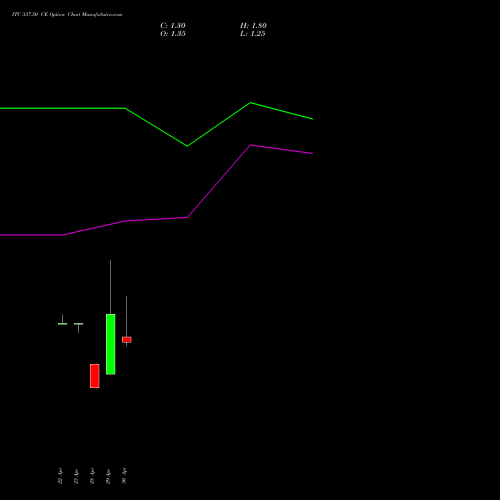The image size is (500, 500).
Task: Select the 30 Apr date label
Action: (124, 476)
